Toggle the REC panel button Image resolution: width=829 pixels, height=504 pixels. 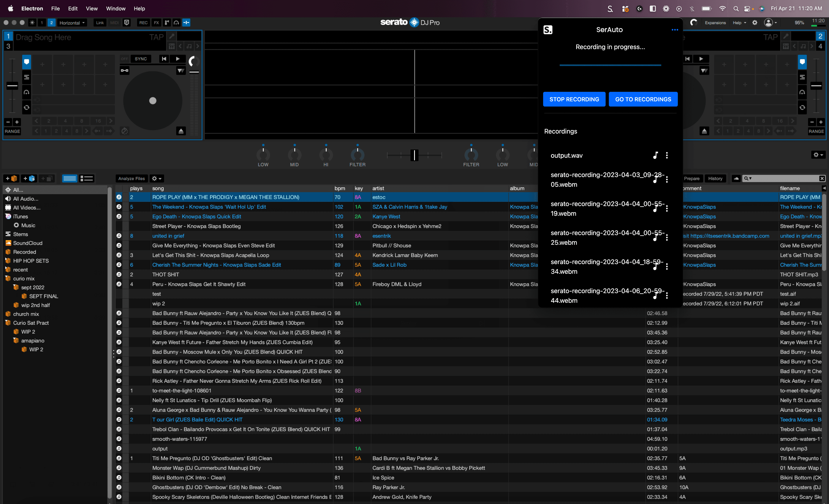point(143,22)
